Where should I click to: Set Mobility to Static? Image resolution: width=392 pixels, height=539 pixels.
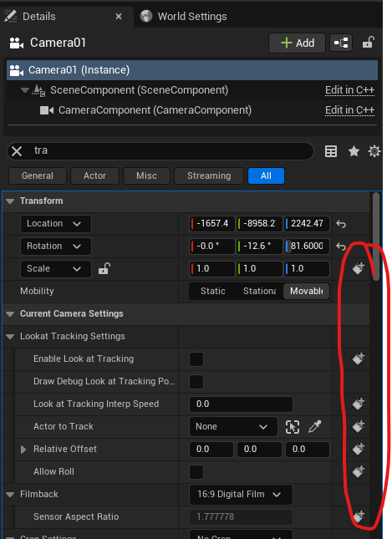coord(213,291)
